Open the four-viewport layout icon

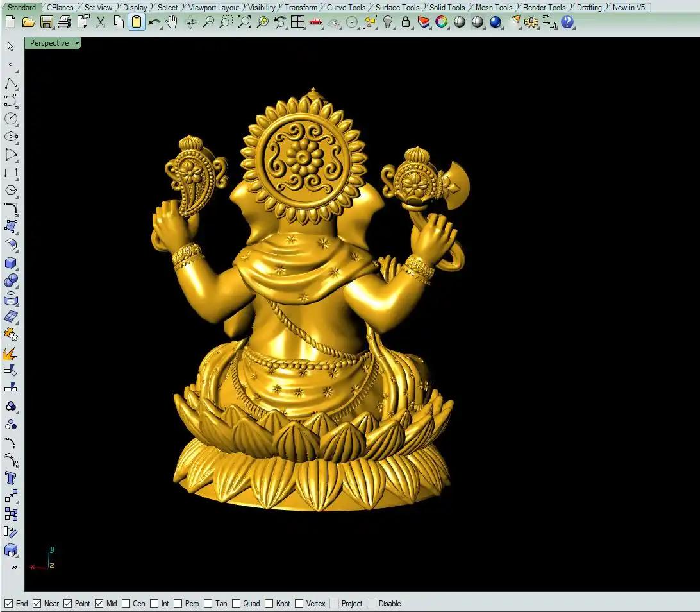click(x=297, y=22)
